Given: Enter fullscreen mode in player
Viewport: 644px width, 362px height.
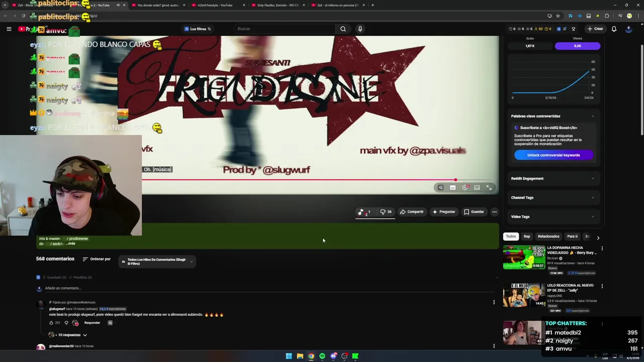Looking at the screenshot, I should [x=489, y=188].
